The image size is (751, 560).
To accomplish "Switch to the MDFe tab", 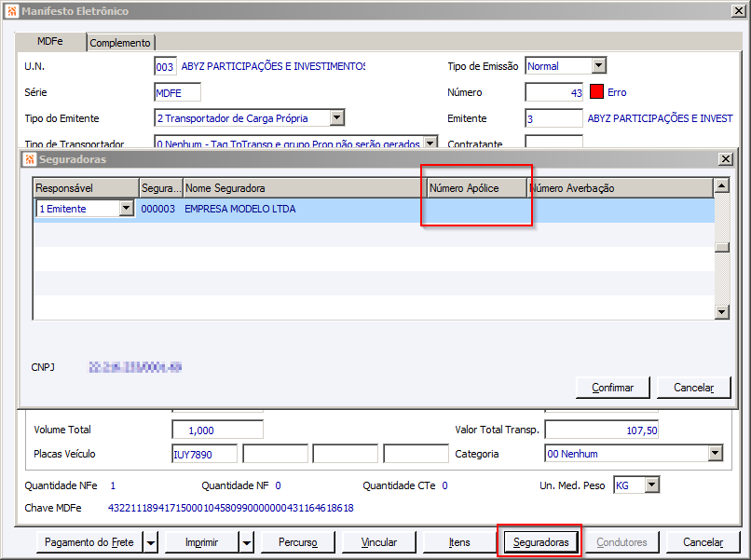I will click(x=50, y=41).
